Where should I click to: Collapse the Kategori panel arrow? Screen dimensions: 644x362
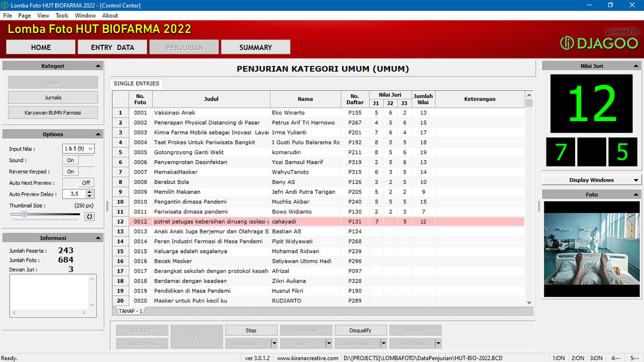pyautogui.click(x=98, y=66)
